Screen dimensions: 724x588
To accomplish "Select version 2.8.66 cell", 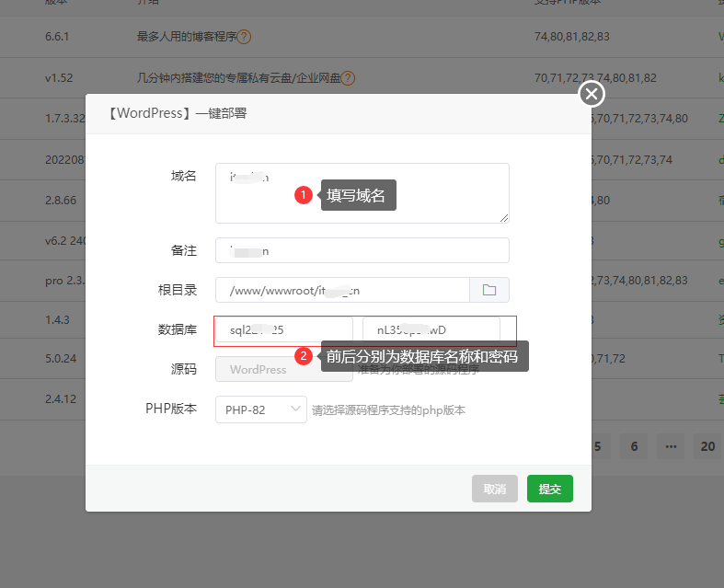I will click(61, 201).
